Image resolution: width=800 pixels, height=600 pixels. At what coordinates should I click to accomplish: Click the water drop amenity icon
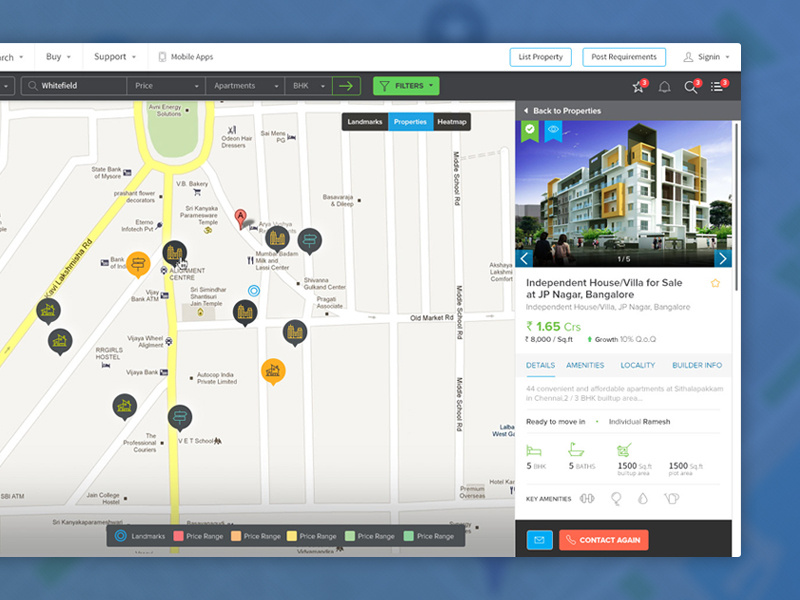(643, 498)
